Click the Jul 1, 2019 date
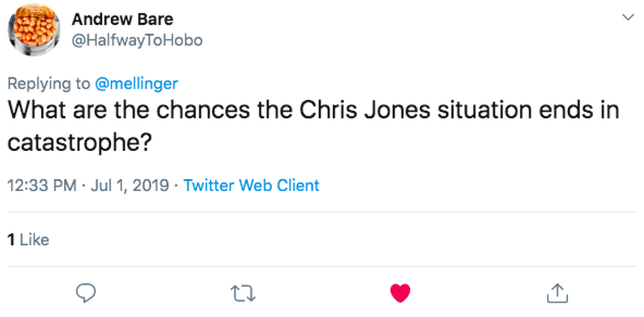 129,185
